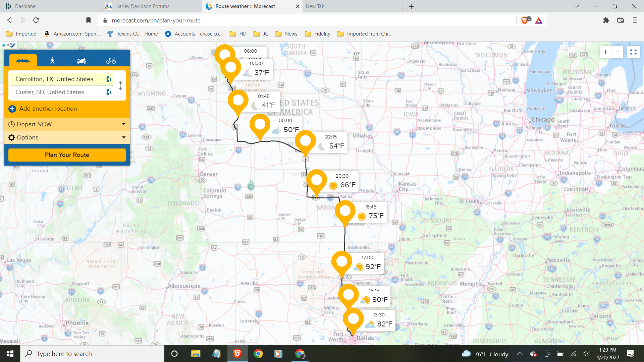644x362 pixels.
Task: Expand the Depart NOW dropdown
Action: coord(67,124)
